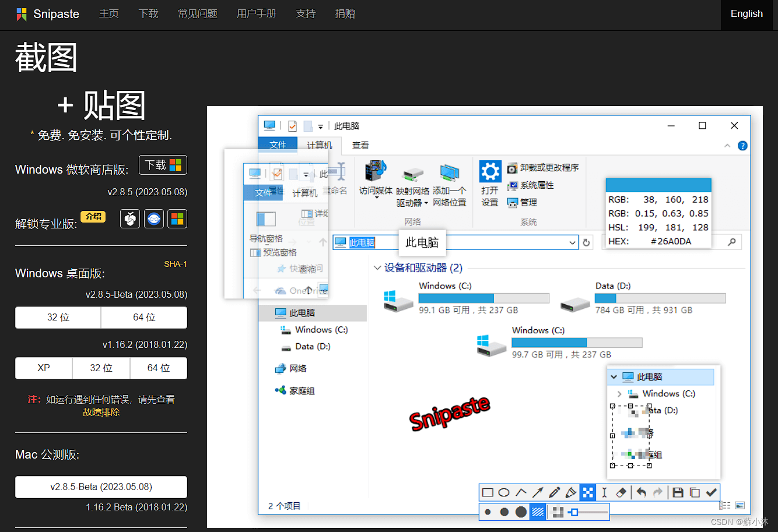Screen dimensions: 778x532
Task: Switch site language to English
Action: tap(747, 14)
